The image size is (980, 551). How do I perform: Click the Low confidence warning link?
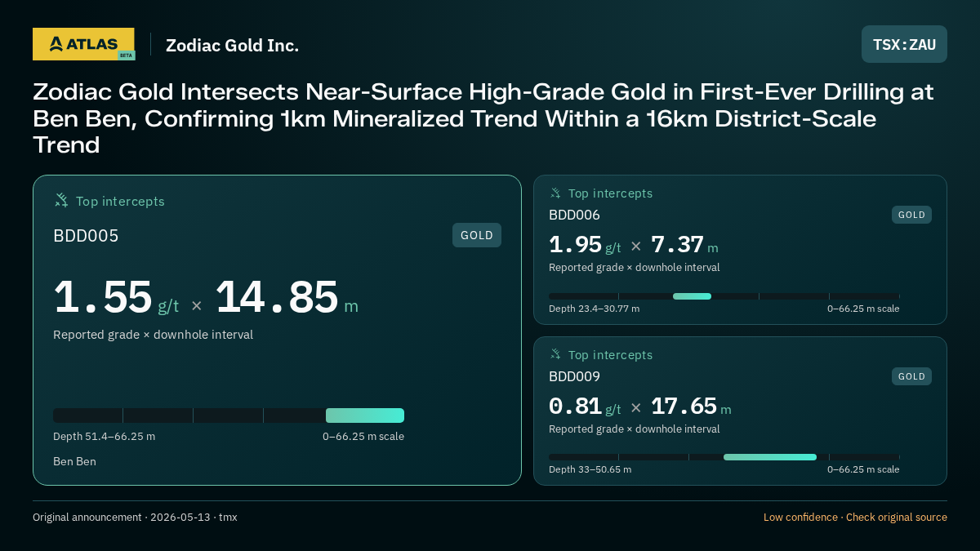[855, 518]
